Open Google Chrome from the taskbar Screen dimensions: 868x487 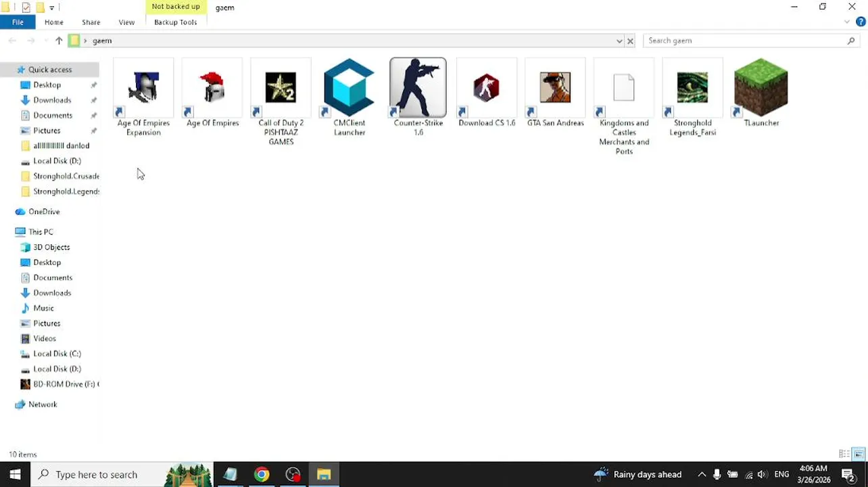click(262, 474)
